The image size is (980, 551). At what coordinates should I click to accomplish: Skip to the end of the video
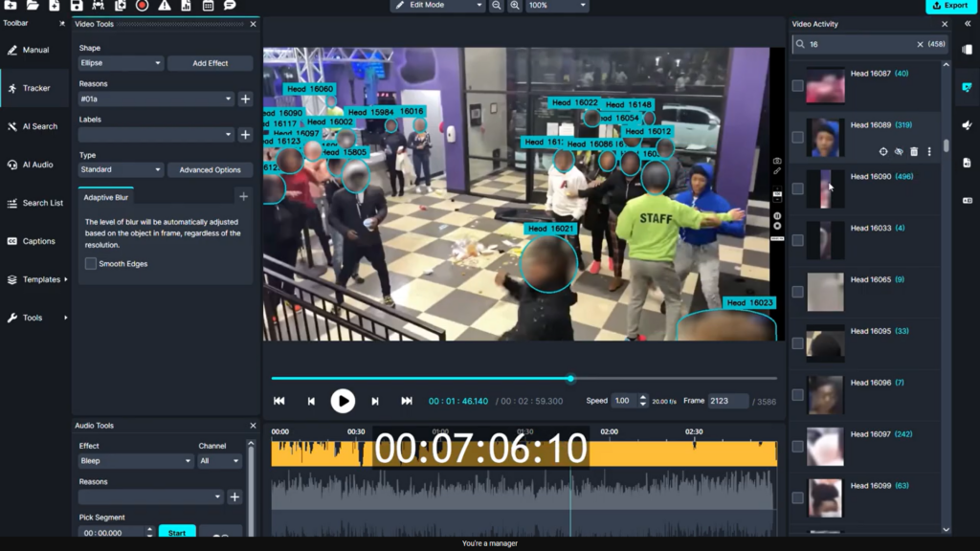tap(406, 401)
